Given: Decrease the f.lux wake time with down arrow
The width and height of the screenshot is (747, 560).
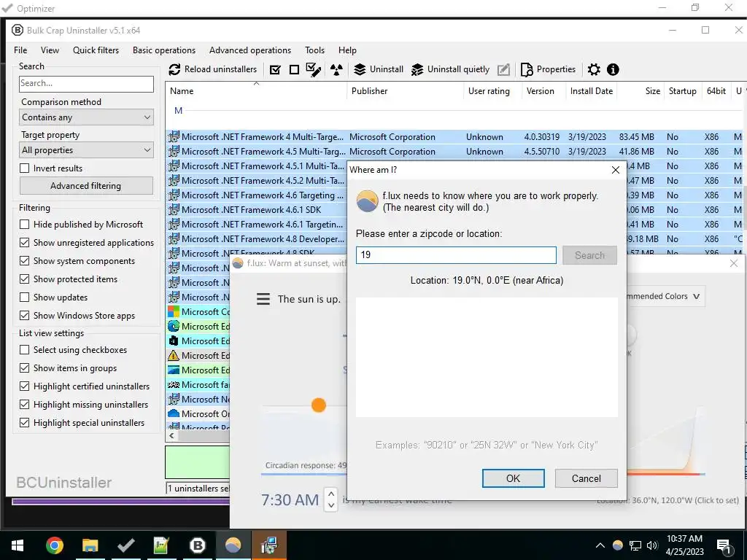Looking at the screenshot, I should point(330,506).
